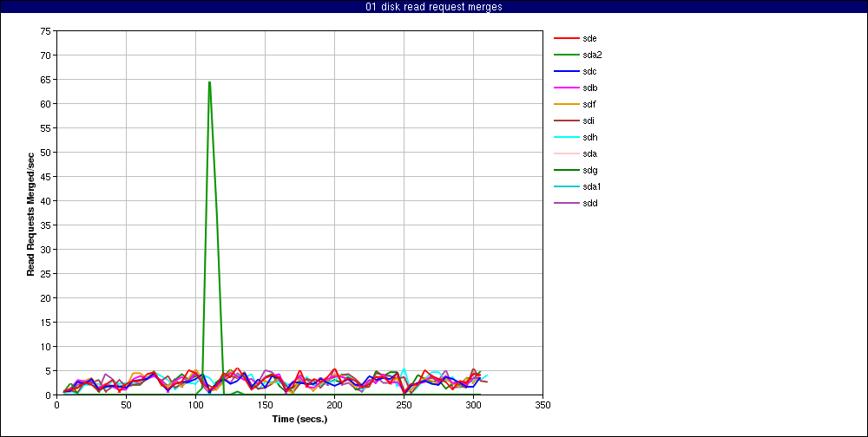The image size is (868, 437).
Task: Click the sda legend label
Action: pos(590,153)
